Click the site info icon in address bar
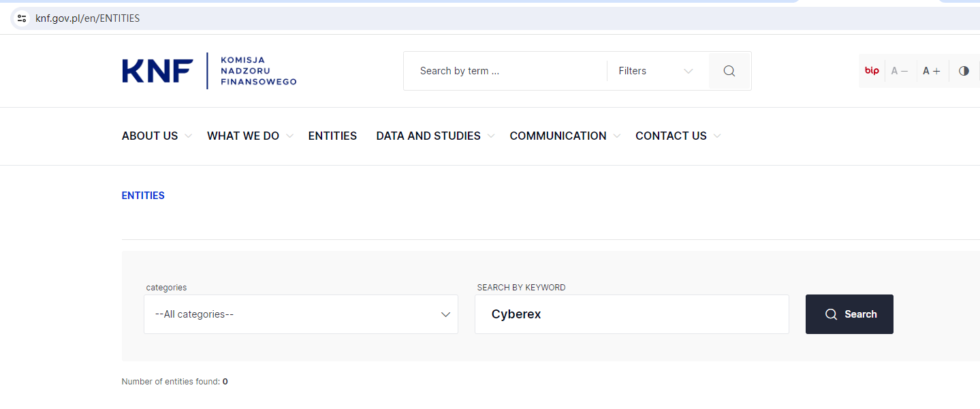Image resolution: width=980 pixels, height=409 pixels. pos(22,18)
